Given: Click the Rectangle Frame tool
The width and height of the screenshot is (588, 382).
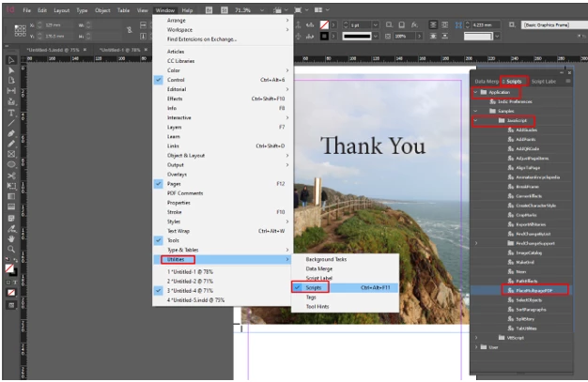Looking at the screenshot, I should coord(11,154).
